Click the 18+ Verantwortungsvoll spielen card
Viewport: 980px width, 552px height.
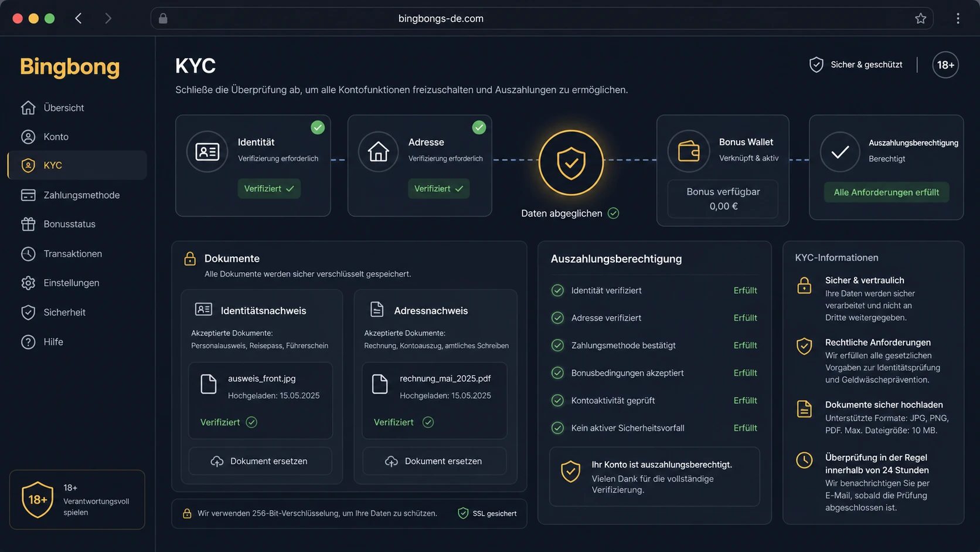77,500
